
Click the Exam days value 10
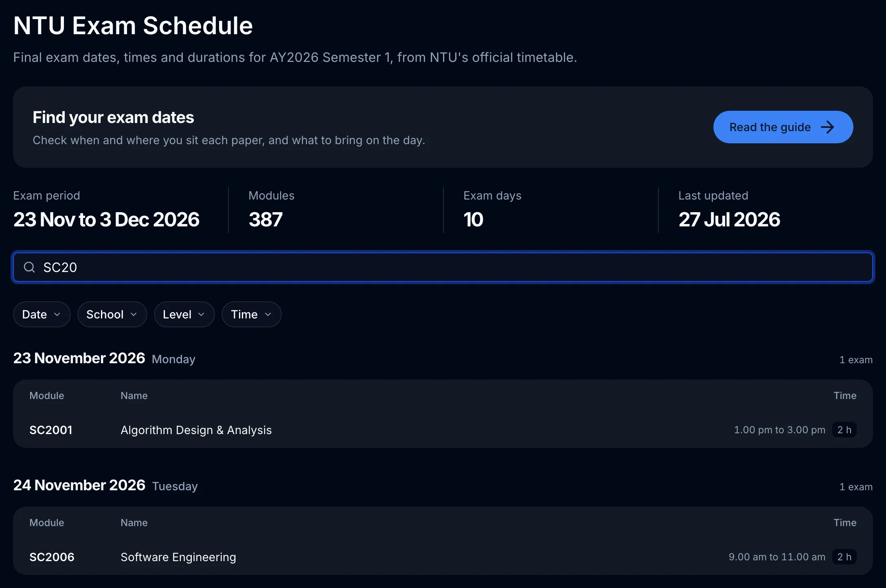(x=473, y=220)
